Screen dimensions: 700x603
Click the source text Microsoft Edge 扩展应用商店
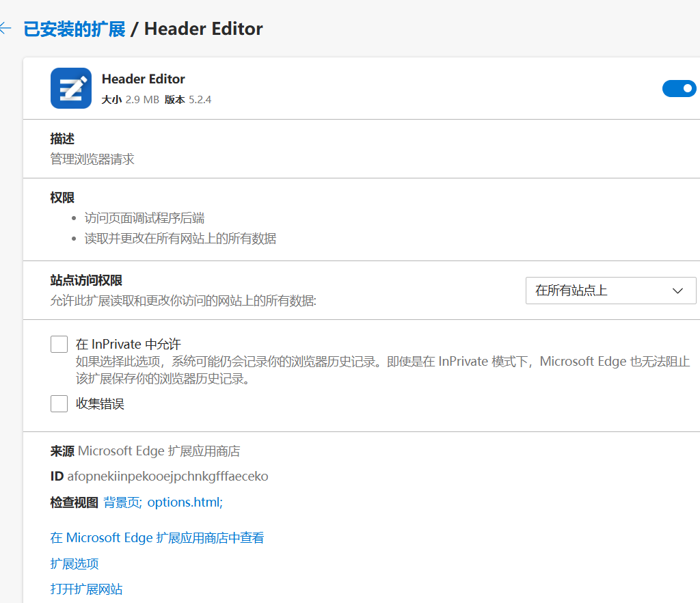(x=159, y=451)
